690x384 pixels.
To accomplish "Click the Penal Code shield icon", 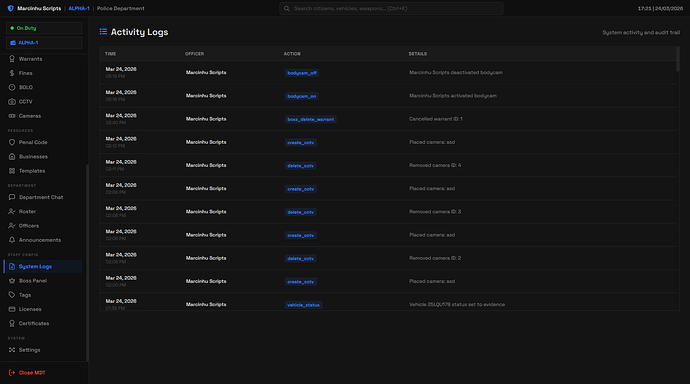I will [12, 142].
